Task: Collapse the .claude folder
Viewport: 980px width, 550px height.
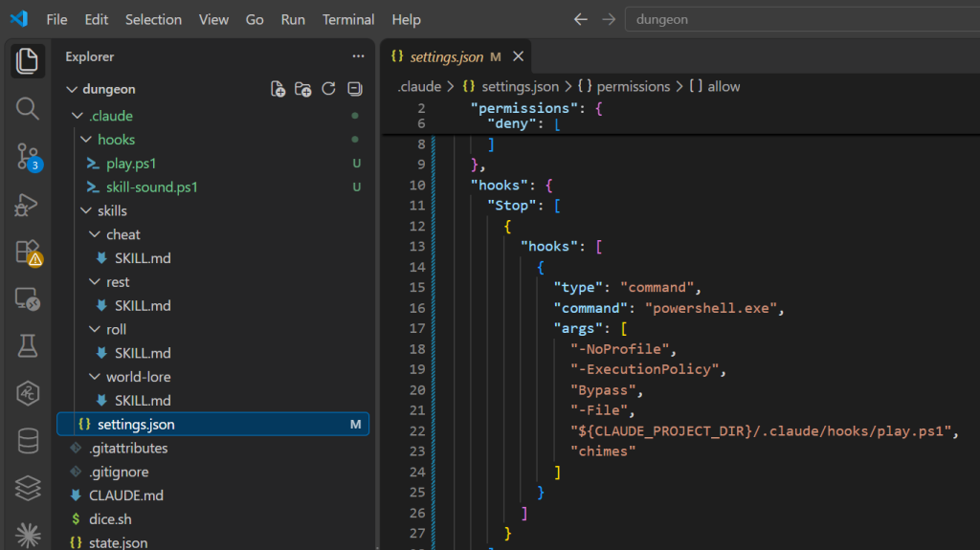Action: pos(77,116)
